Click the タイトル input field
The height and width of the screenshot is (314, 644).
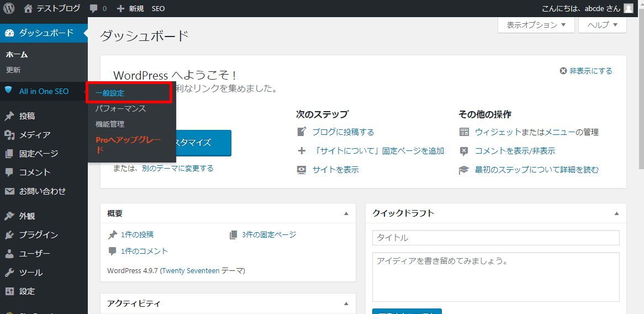495,238
